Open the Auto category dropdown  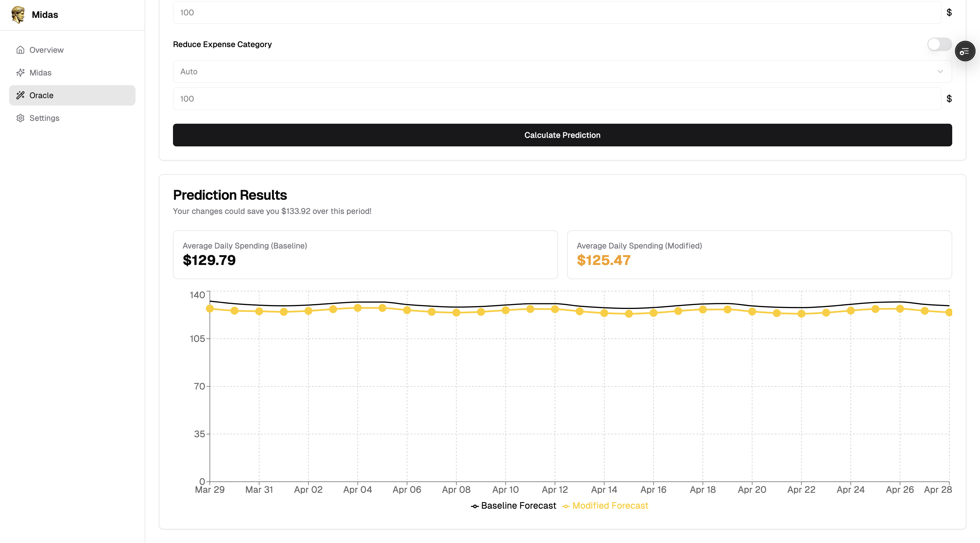[x=562, y=71]
